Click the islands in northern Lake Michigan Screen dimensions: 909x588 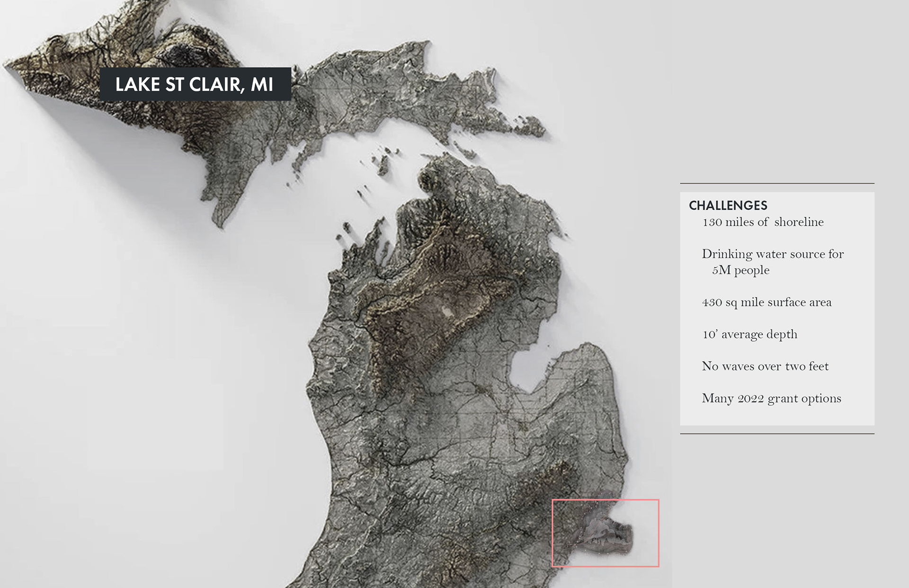(x=383, y=163)
